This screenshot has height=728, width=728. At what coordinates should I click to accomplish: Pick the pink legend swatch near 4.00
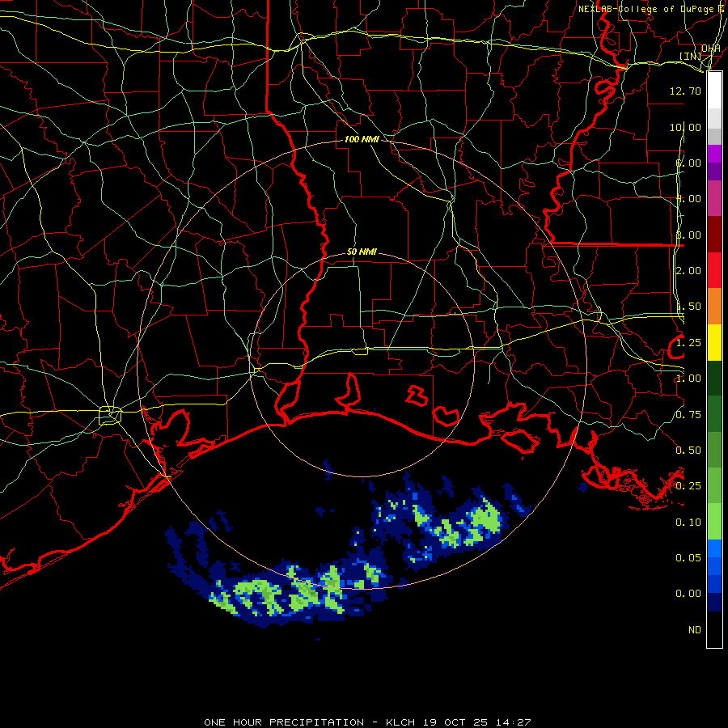point(714,198)
